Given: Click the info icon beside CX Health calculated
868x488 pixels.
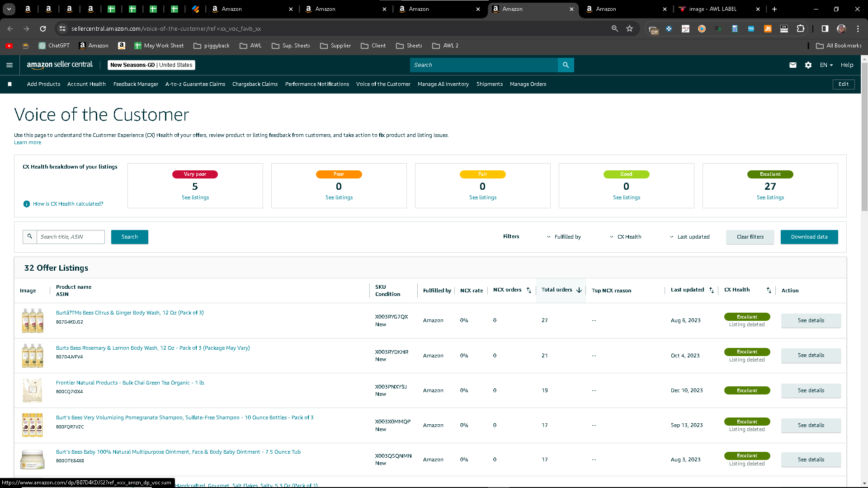Looking at the screenshot, I should tap(27, 204).
